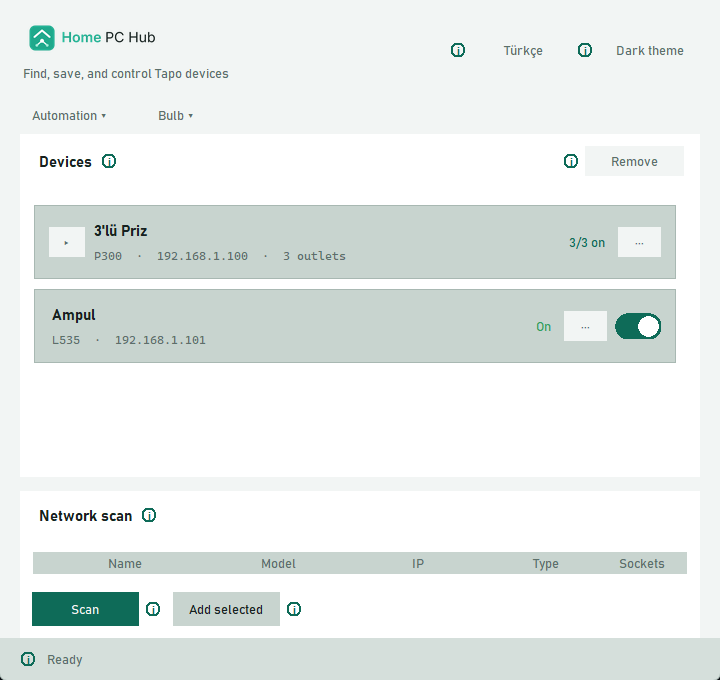Screen dimensions: 720x680
Task: Click the Name column header
Action: click(125, 563)
